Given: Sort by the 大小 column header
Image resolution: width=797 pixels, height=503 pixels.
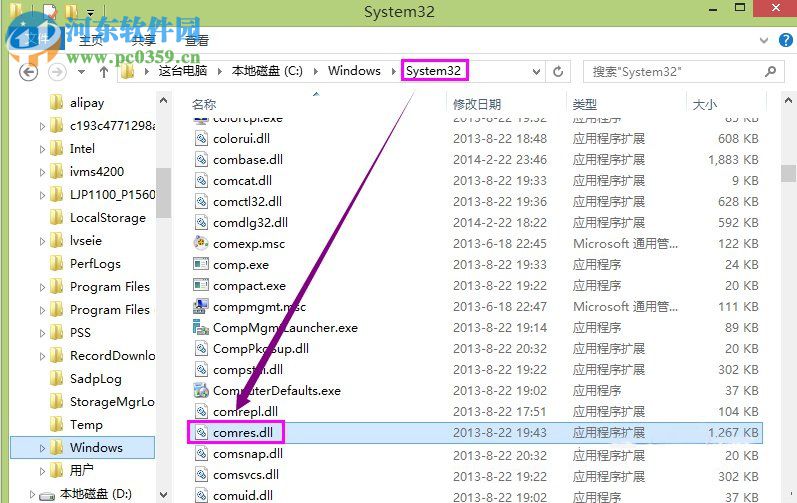Looking at the screenshot, I should [704, 105].
